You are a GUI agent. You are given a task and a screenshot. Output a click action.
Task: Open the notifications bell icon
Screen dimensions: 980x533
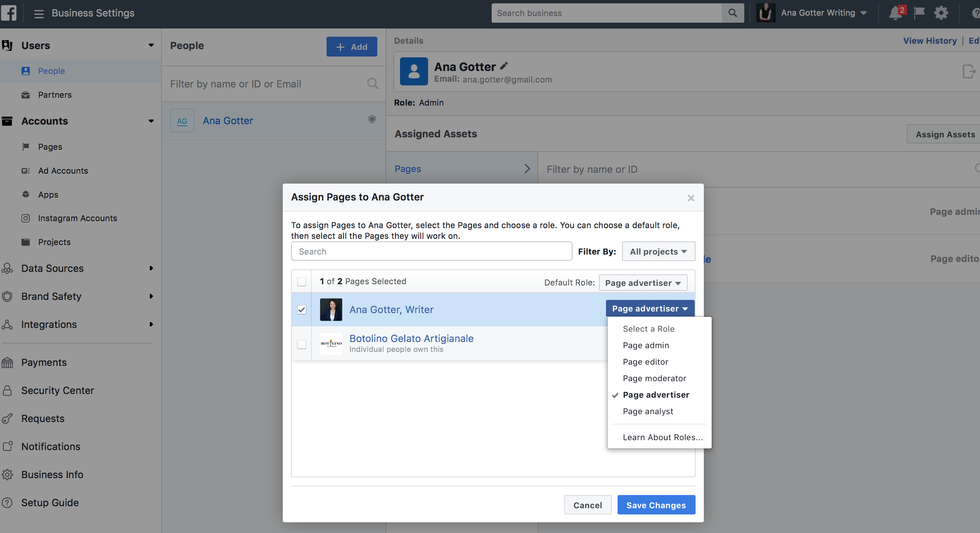click(896, 13)
